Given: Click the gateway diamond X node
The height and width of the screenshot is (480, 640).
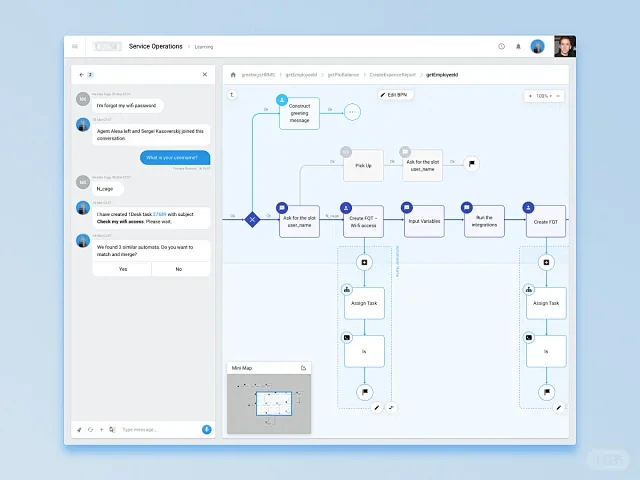Looking at the screenshot, I should [x=252, y=219].
